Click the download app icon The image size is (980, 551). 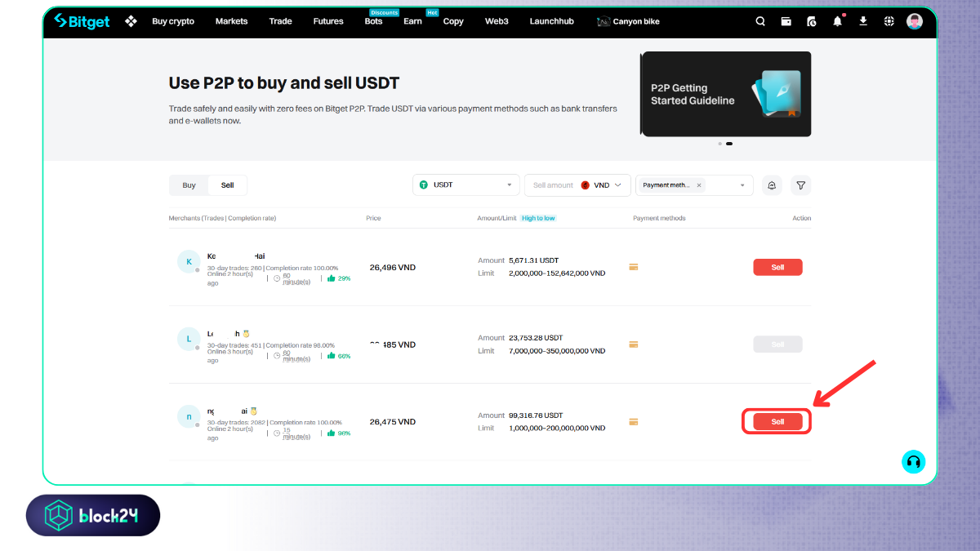pos(863,22)
